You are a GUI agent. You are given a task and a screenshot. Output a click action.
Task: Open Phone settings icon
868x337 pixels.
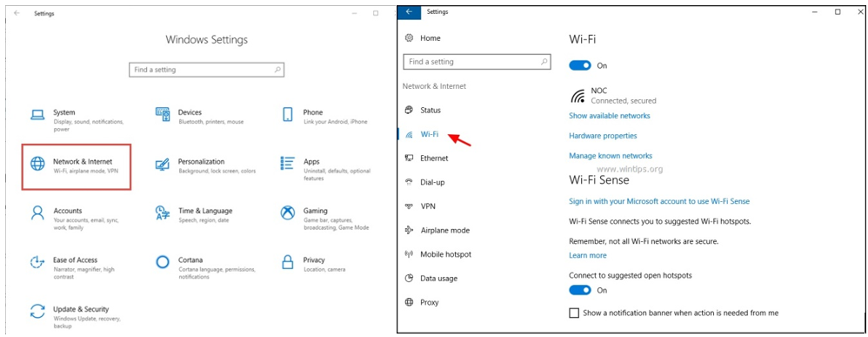tap(287, 115)
